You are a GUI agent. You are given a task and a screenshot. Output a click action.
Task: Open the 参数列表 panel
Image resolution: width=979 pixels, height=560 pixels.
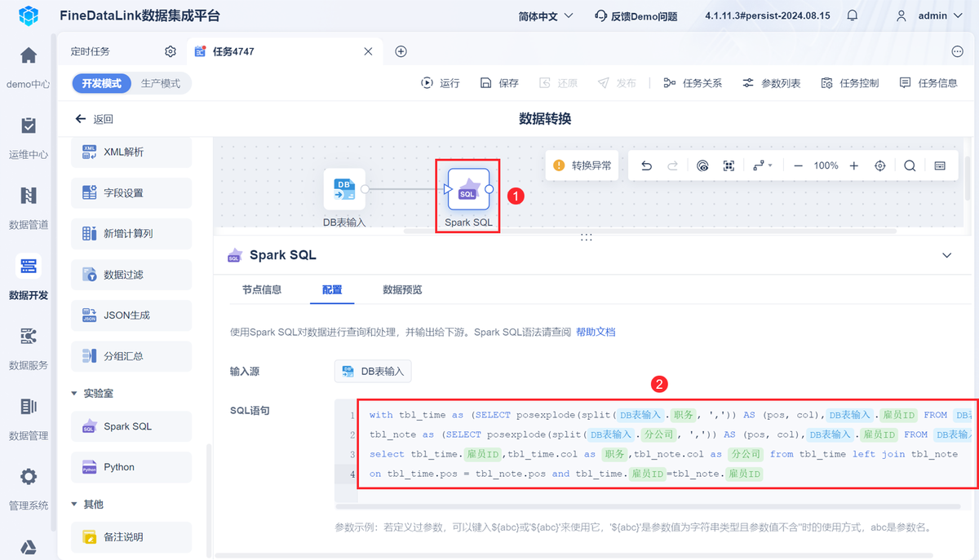click(771, 83)
